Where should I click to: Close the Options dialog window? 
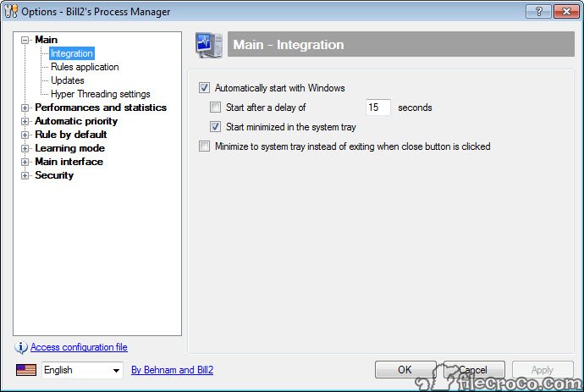566,12
